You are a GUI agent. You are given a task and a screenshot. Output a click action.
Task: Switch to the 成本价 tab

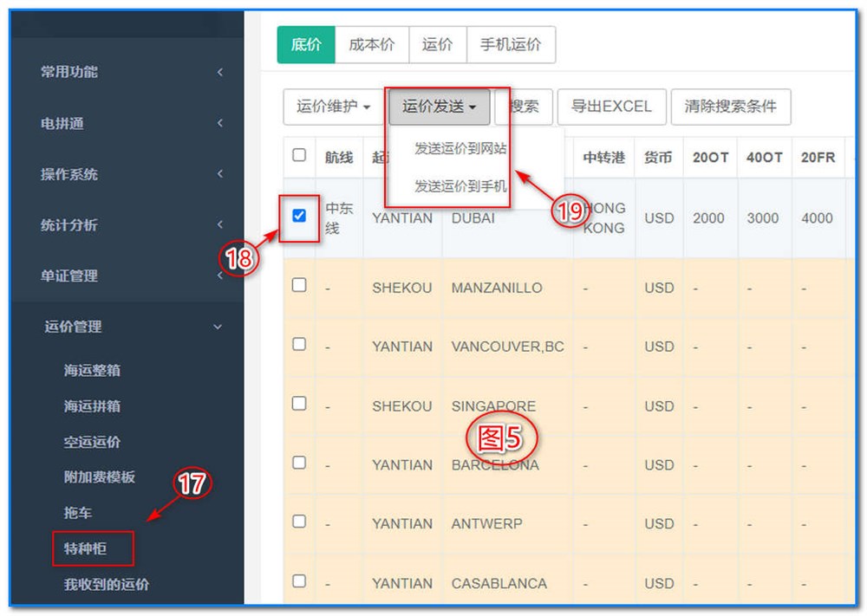372,44
